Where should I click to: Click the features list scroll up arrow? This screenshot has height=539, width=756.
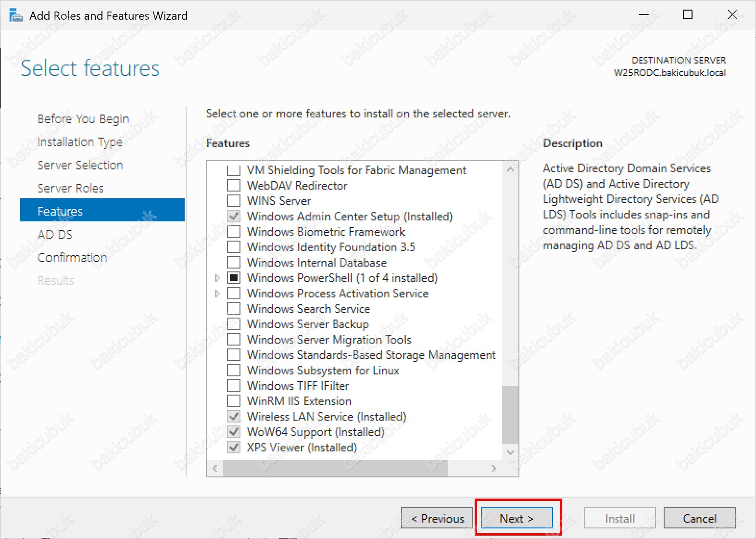[510, 169]
